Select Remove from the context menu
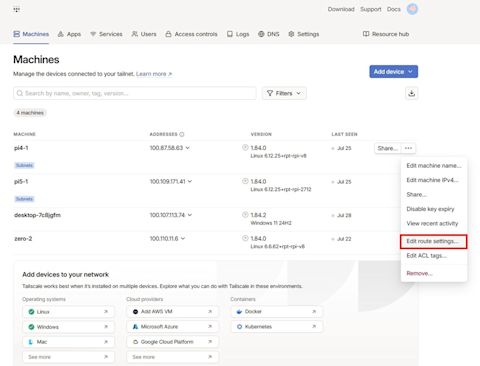Image resolution: width=480 pixels, height=366 pixels. point(419,273)
